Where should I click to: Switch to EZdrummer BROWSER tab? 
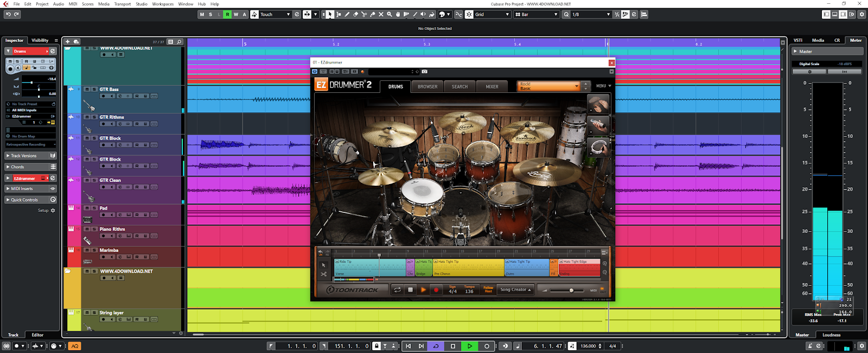click(x=427, y=86)
